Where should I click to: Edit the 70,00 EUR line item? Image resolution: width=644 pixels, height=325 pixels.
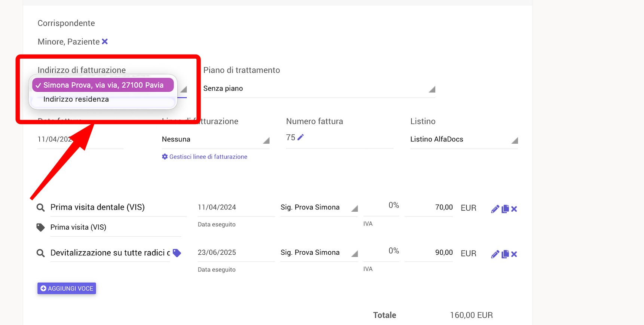click(495, 209)
